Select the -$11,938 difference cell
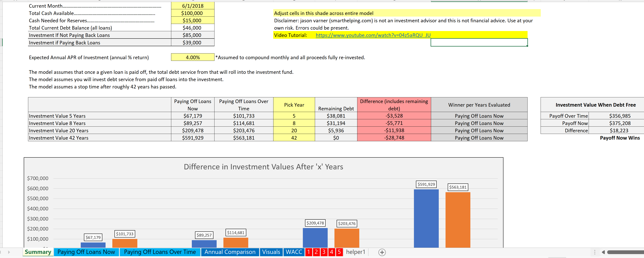Viewport: 644px width, 258px height. point(394,131)
